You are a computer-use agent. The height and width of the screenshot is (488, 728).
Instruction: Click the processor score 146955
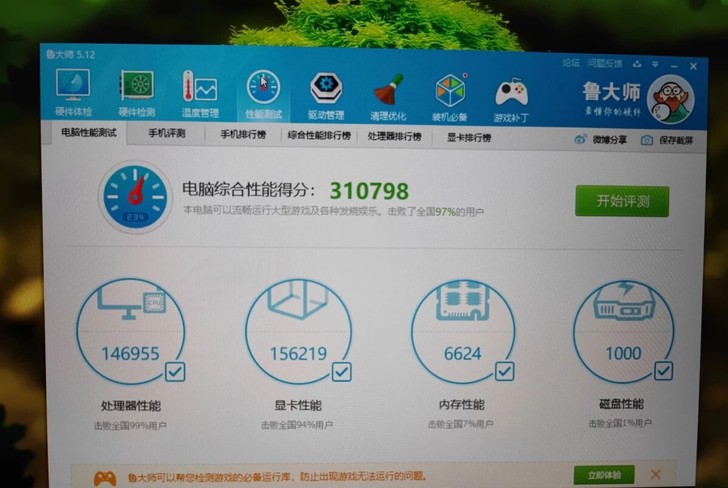pos(130,354)
